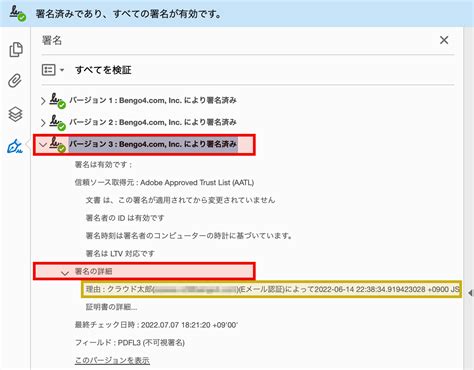Select 最終チェック日時 line
This screenshot has width=474, height=370.
[156, 325]
